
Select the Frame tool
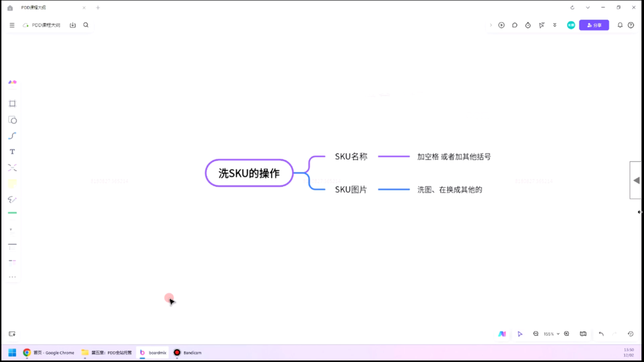pos(12,103)
